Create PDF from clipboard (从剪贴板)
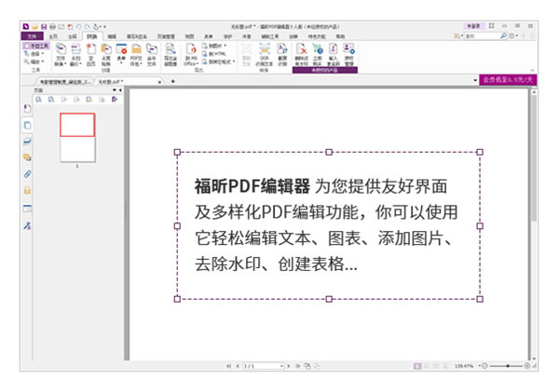This screenshot has width=559, height=392. click(106, 55)
